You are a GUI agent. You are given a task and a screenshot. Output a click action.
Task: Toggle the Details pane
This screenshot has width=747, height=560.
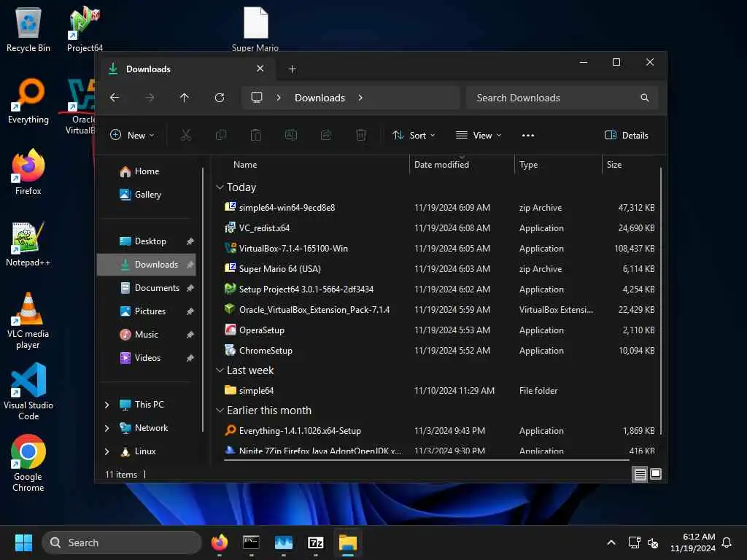tap(627, 135)
